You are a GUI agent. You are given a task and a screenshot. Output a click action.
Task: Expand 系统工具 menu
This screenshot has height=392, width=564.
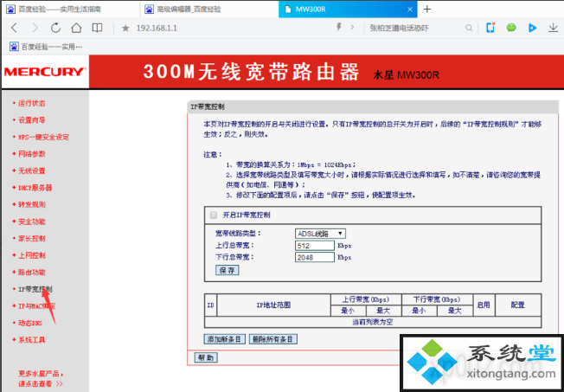coord(32,340)
